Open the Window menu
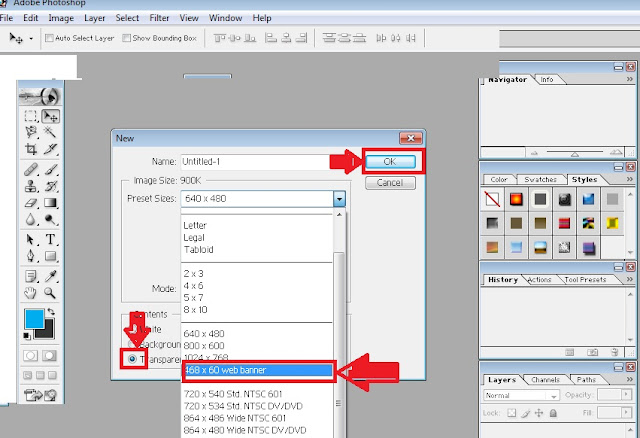 click(225, 18)
